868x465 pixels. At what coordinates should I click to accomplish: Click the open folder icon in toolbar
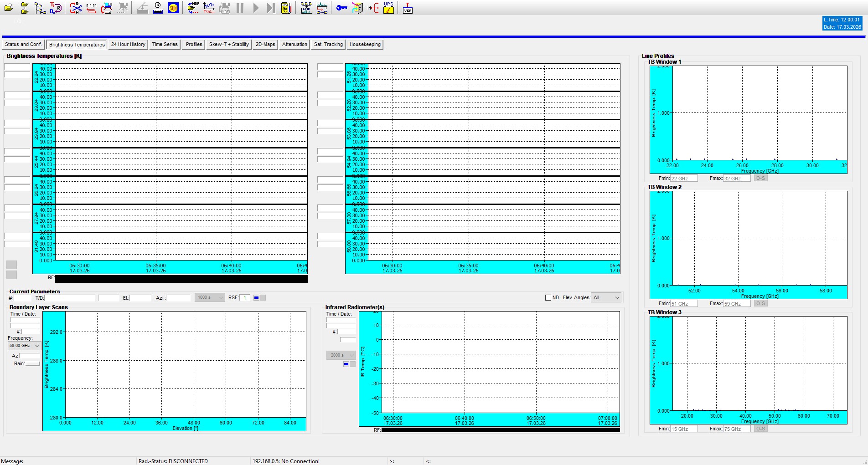pyautogui.click(x=9, y=8)
